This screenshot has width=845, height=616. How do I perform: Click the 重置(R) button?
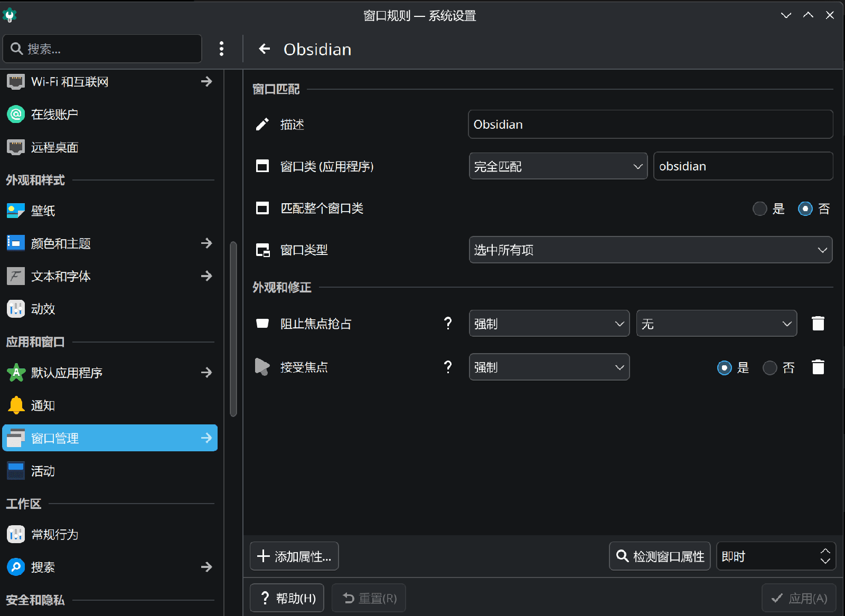click(x=369, y=598)
